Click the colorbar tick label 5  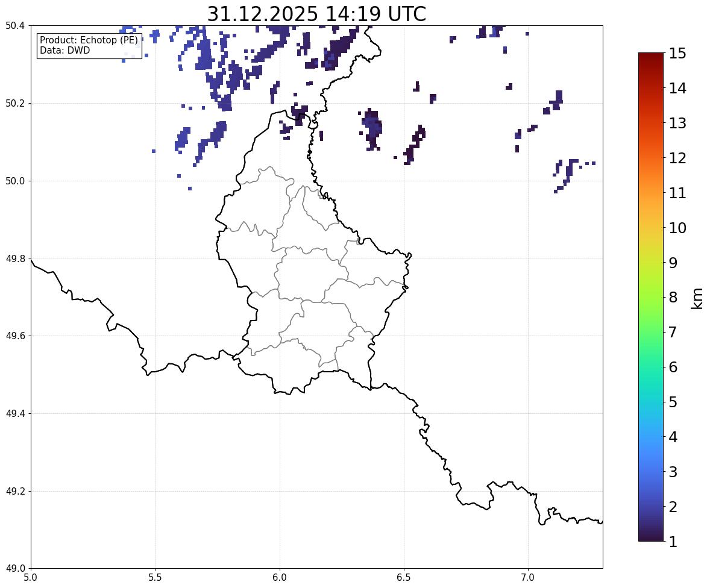click(x=673, y=402)
